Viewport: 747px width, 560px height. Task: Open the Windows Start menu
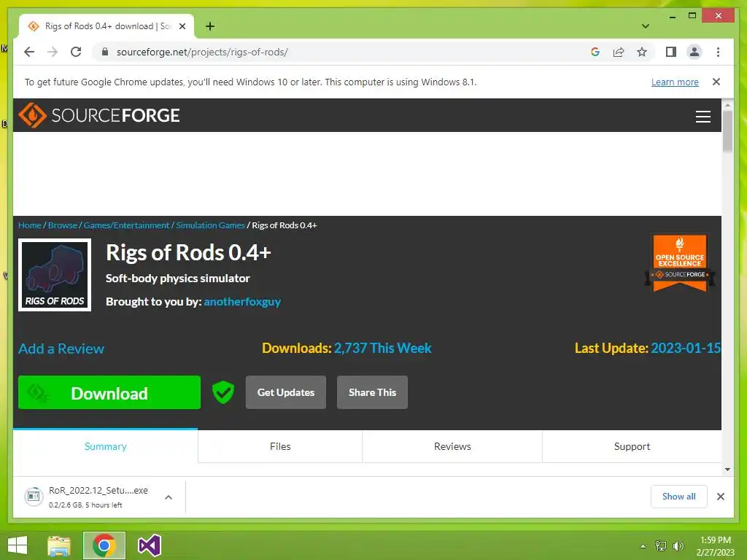(x=18, y=545)
